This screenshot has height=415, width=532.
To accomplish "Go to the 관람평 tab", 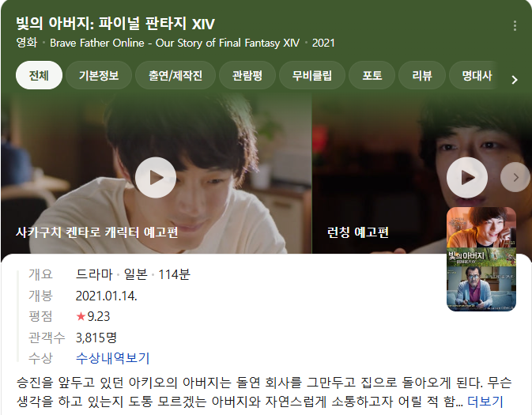I will click(247, 75).
